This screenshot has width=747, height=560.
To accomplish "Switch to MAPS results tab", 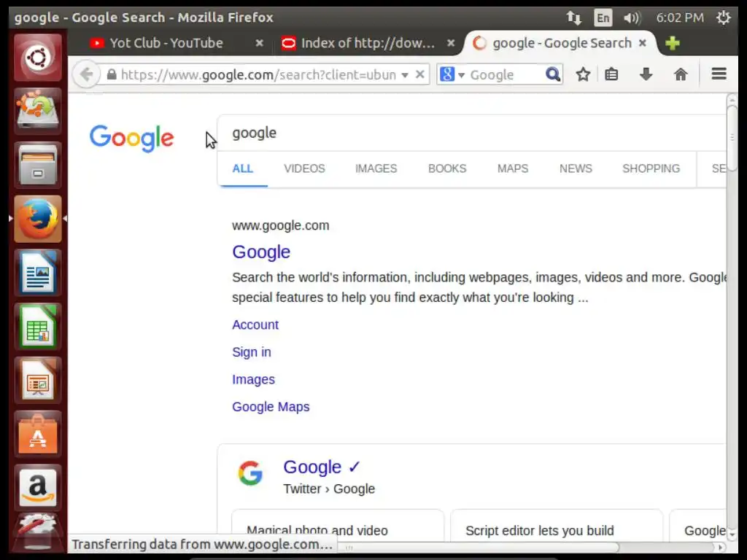I will 513,168.
